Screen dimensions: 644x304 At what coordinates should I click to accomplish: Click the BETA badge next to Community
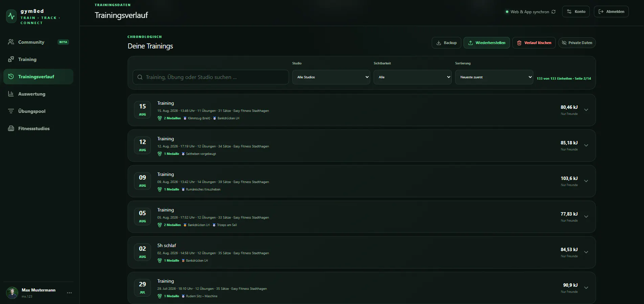(x=63, y=42)
